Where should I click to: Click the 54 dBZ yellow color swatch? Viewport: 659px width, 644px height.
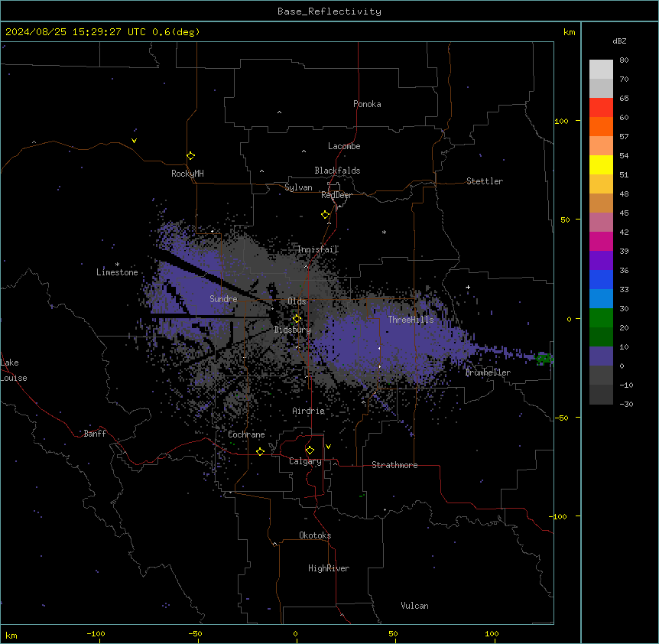point(601,164)
